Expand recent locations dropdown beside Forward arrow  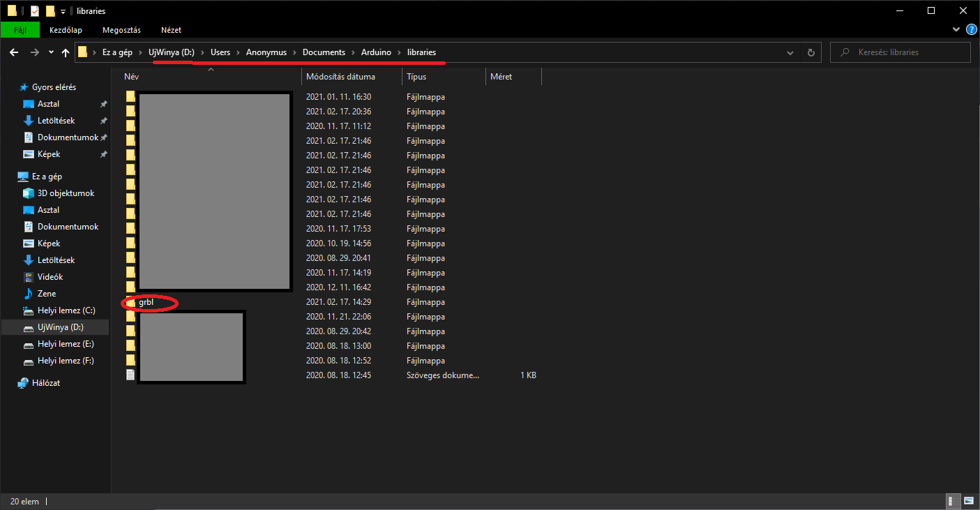tap(51, 52)
